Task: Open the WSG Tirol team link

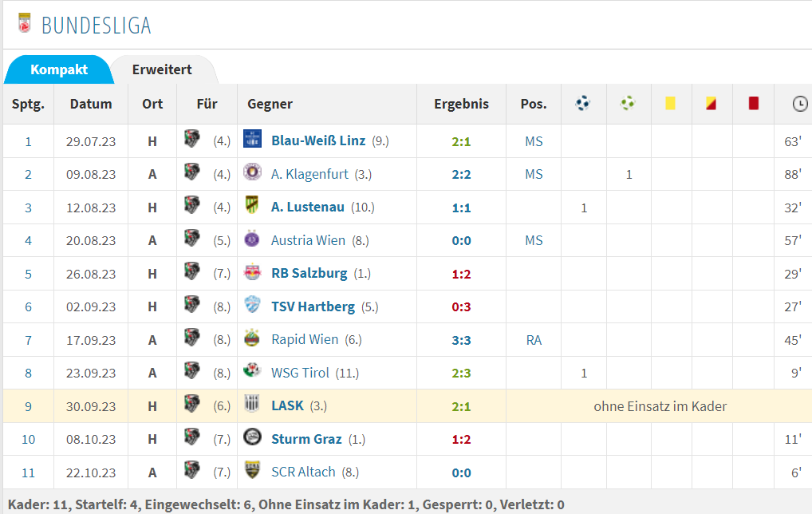Action: 301,373
